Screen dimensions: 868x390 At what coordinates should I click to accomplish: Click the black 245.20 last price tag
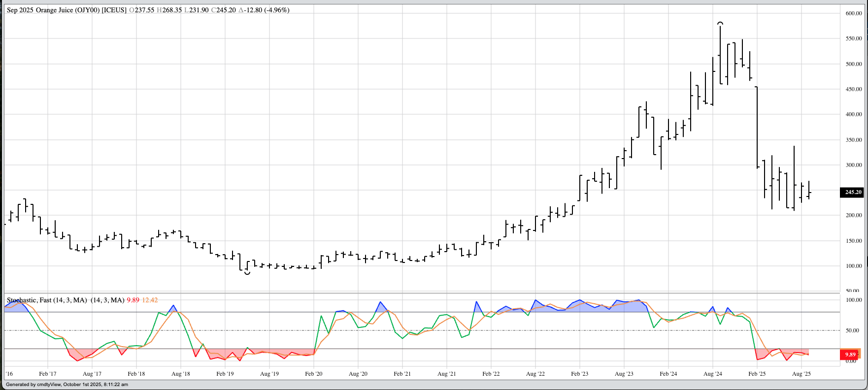coord(853,192)
